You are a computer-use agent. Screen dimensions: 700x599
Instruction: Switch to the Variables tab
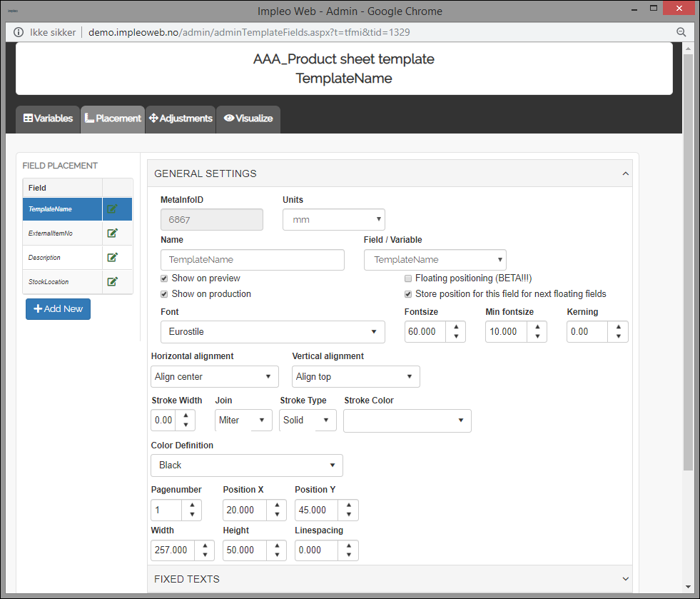coord(48,119)
